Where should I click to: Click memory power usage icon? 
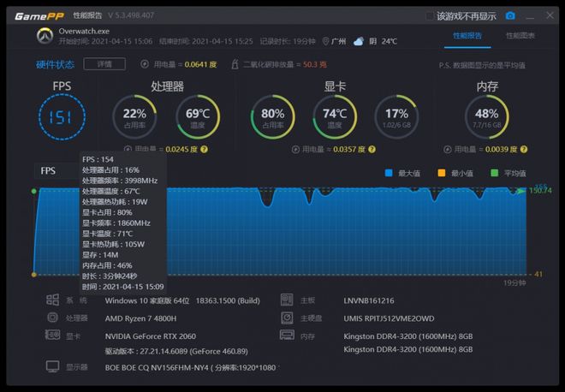click(x=447, y=149)
